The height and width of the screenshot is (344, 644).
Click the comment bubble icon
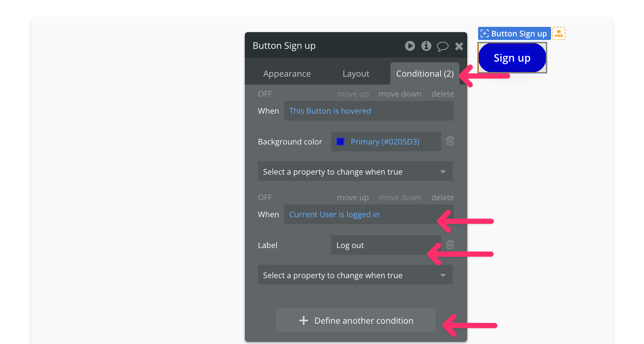point(442,46)
